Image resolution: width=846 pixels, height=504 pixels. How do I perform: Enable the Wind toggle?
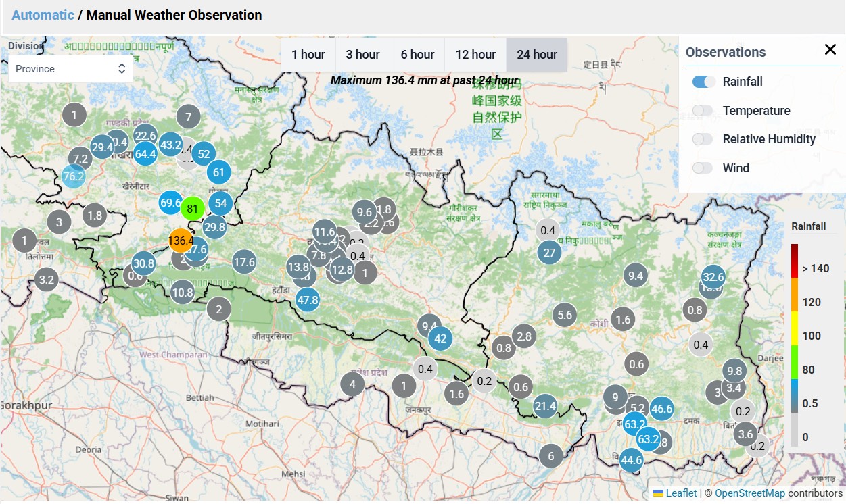click(x=703, y=168)
